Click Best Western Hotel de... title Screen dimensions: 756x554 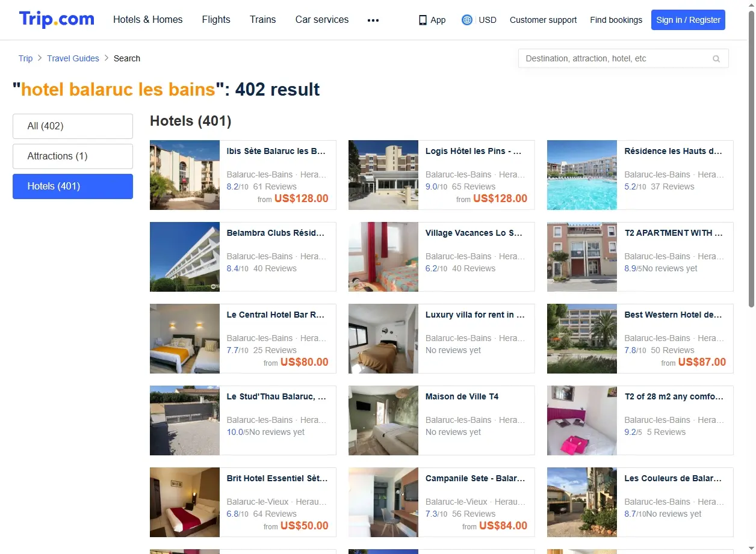point(673,315)
